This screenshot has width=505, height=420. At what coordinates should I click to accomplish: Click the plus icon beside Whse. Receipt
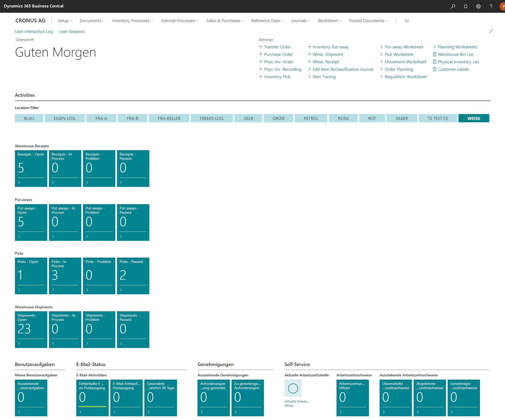coord(309,62)
